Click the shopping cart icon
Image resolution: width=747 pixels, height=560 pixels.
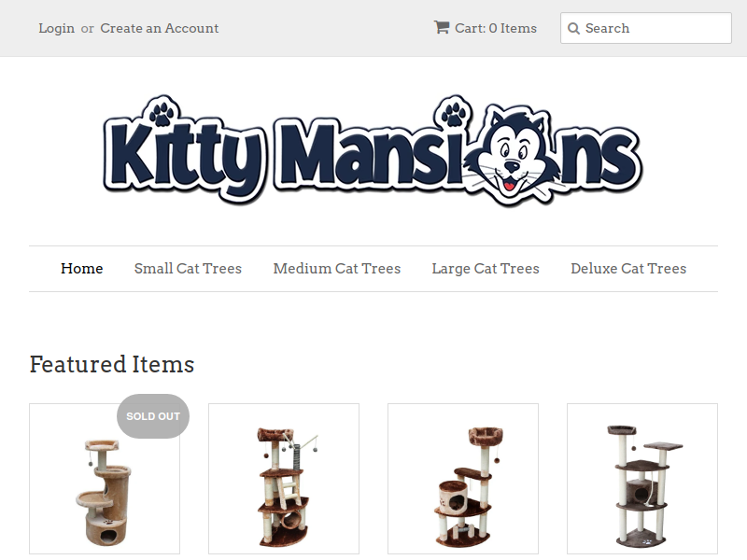(x=441, y=27)
